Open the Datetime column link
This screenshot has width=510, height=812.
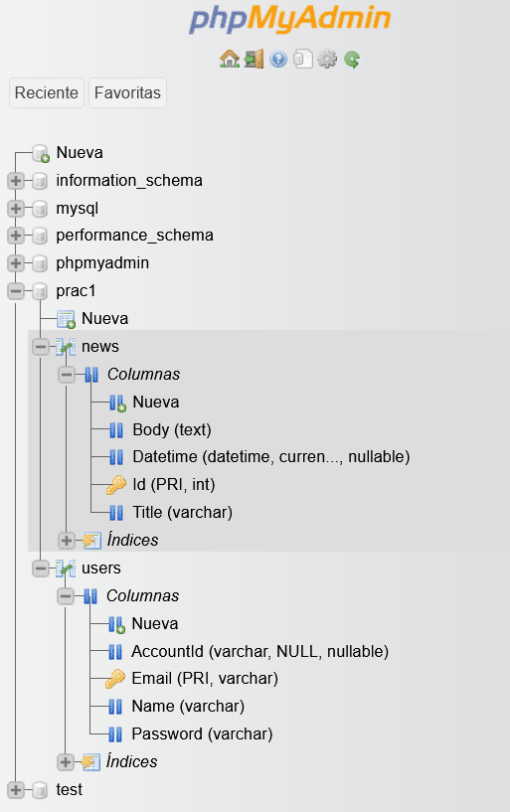tap(271, 457)
